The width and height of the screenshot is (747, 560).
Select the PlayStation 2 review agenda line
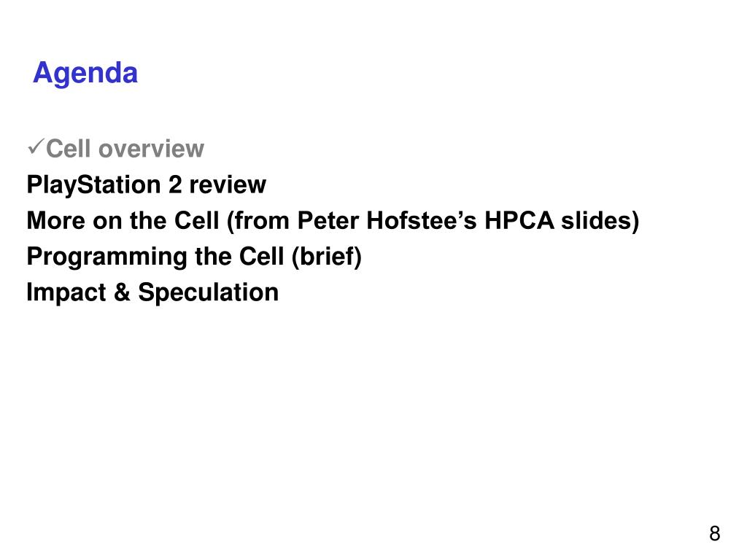[x=146, y=184]
